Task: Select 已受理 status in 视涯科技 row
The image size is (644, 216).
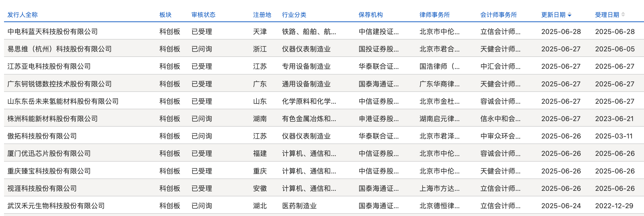Action: coord(202,189)
